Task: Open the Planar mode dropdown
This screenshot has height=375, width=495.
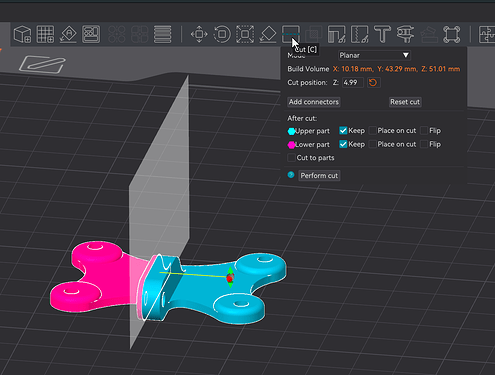Action: pyautogui.click(x=374, y=55)
